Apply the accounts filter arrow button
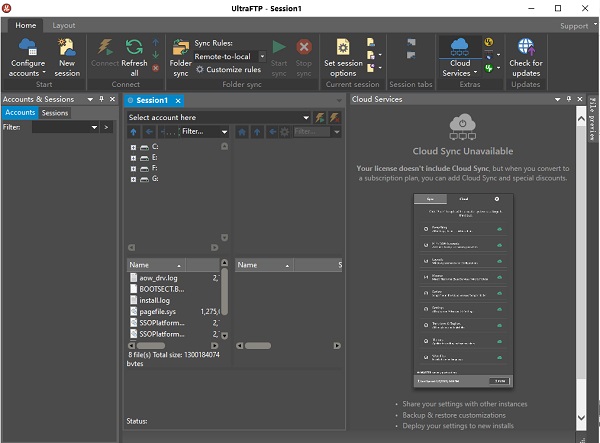The height and width of the screenshot is (443, 600). click(106, 127)
